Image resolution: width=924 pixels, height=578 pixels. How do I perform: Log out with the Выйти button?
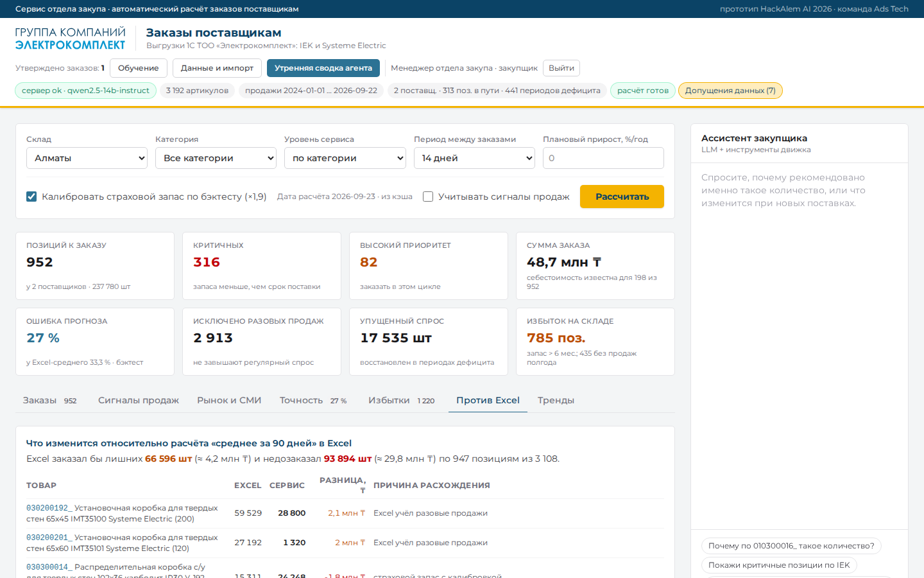(x=561, y=68)
